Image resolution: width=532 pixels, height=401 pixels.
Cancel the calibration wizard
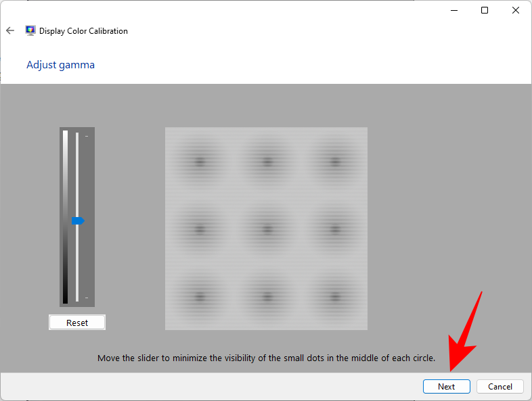[500, 386]
